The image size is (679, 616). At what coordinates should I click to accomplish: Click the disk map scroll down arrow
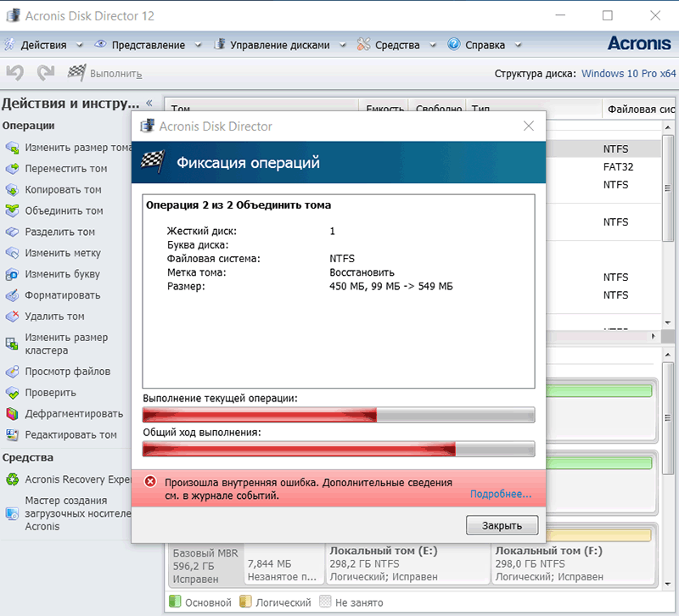coord(668,584)
